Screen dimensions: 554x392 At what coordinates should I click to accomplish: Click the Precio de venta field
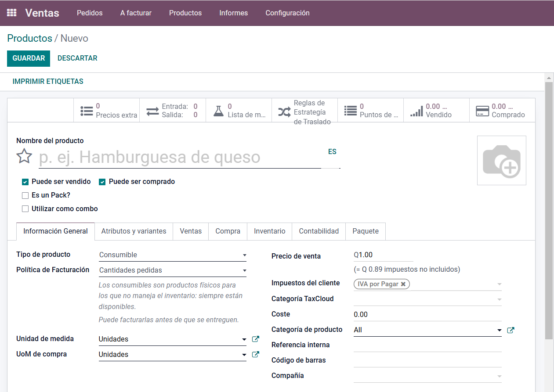click(383, 255)
